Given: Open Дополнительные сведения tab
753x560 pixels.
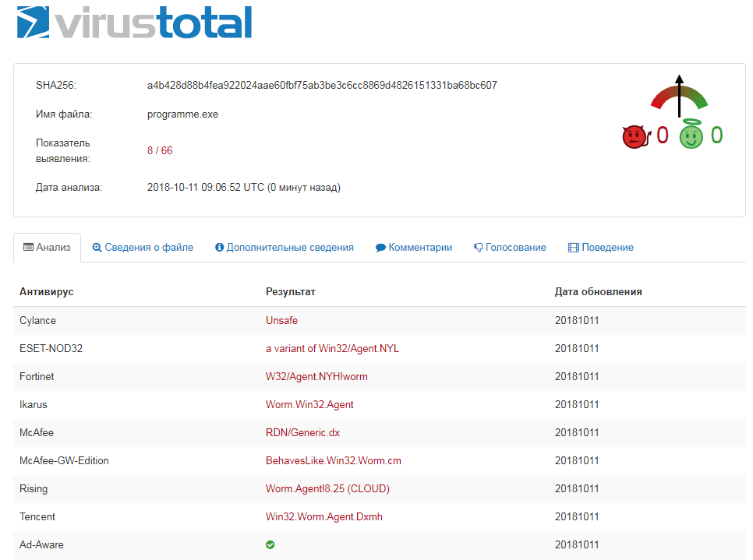Looking at the screenshot, I should click(x=285, y=247).
